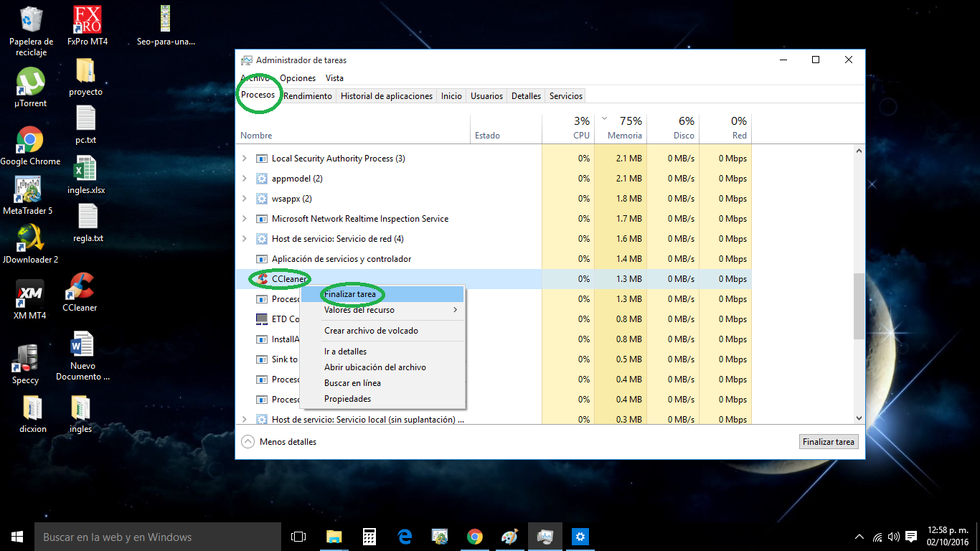Start JDownloader 2 from the desktop

click(29, 237)
